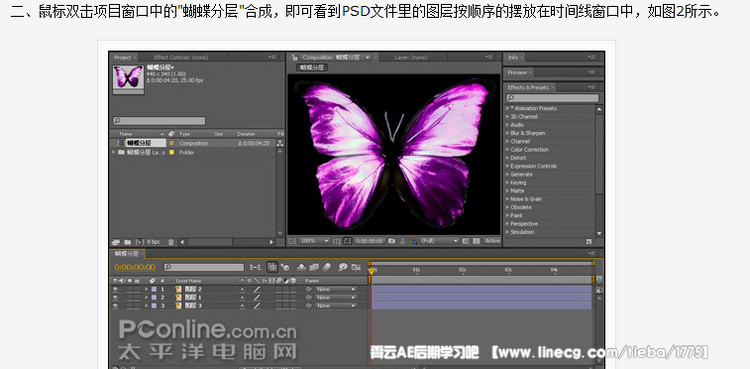The height and width of the screenshot is (369, 750).
Task: Switch to Effect Controls tab
Action: pos(181,57)
